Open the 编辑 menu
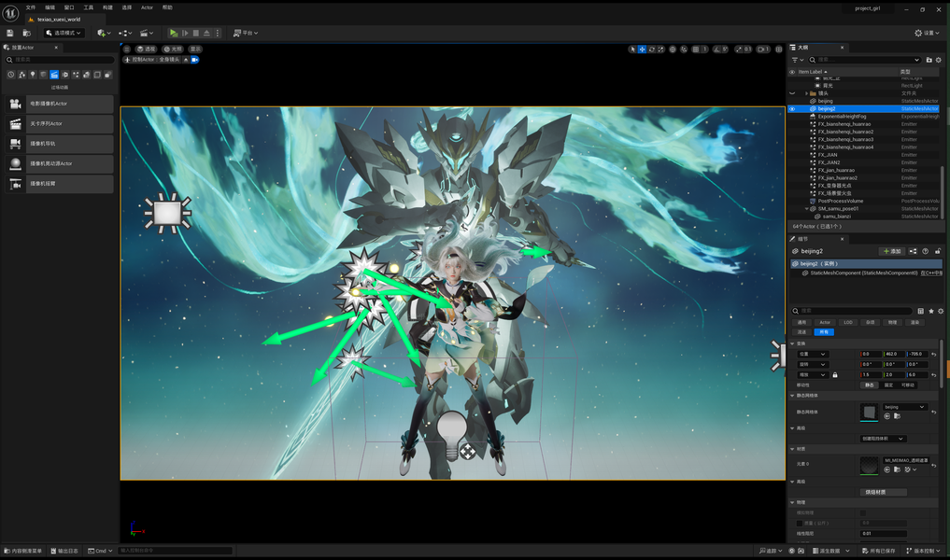Image resolution: width=950 pixels, height=560 pixels. click(x=50, y=7)
